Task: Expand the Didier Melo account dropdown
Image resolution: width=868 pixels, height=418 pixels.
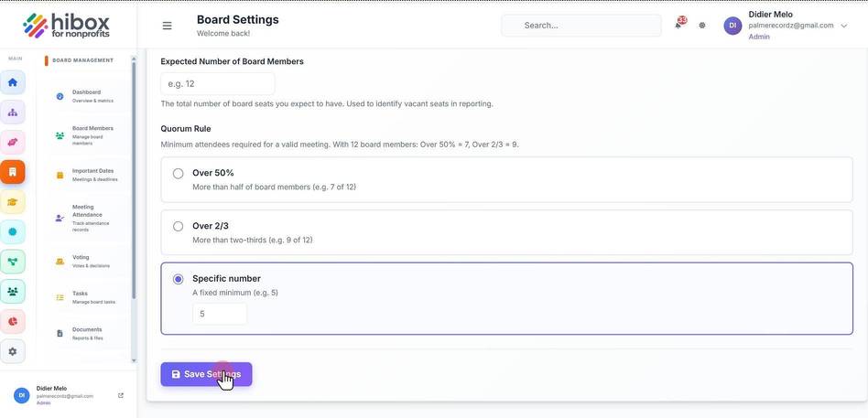Action: (843, 26)
